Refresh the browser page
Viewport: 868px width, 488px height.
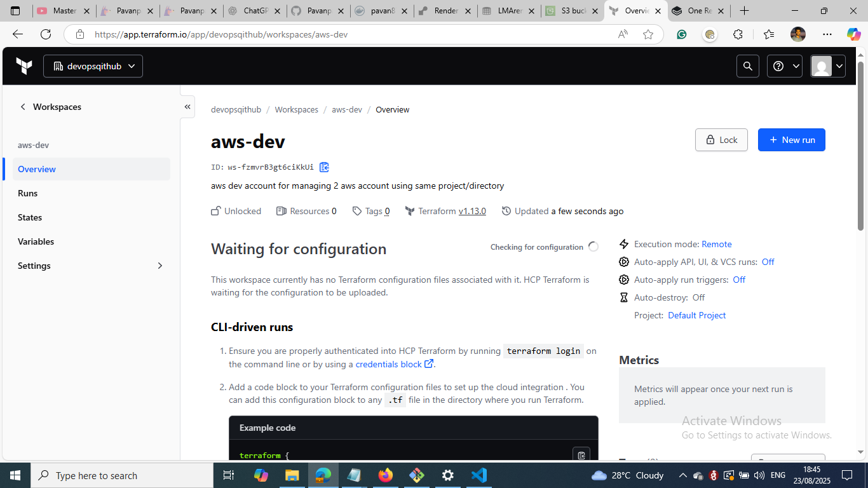pos(46,34)
